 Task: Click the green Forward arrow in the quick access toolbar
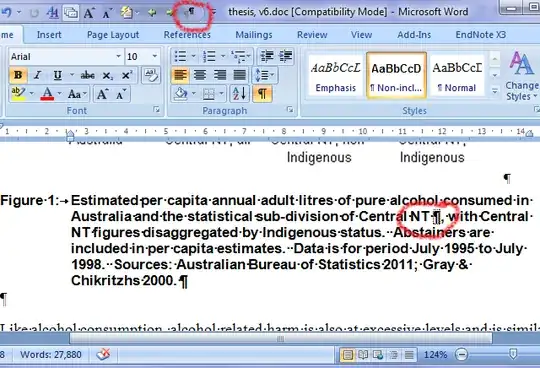point(170,13)
